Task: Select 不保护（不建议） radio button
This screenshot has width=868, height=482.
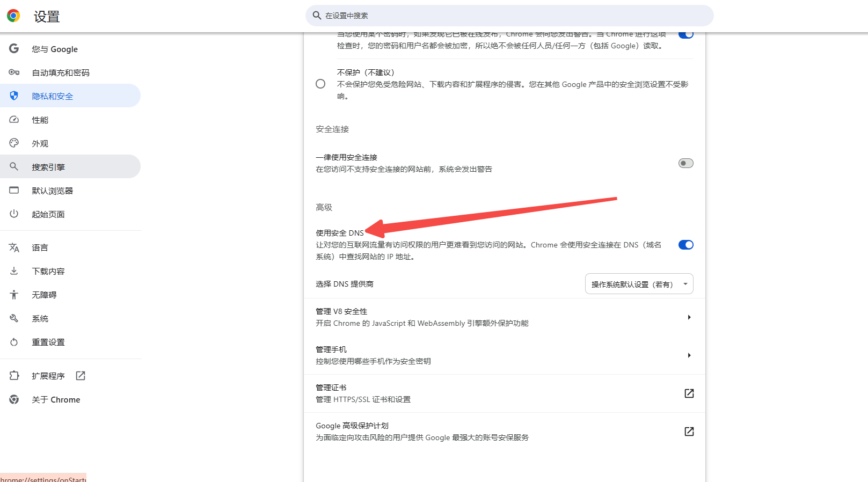Action: pos(320,84)
